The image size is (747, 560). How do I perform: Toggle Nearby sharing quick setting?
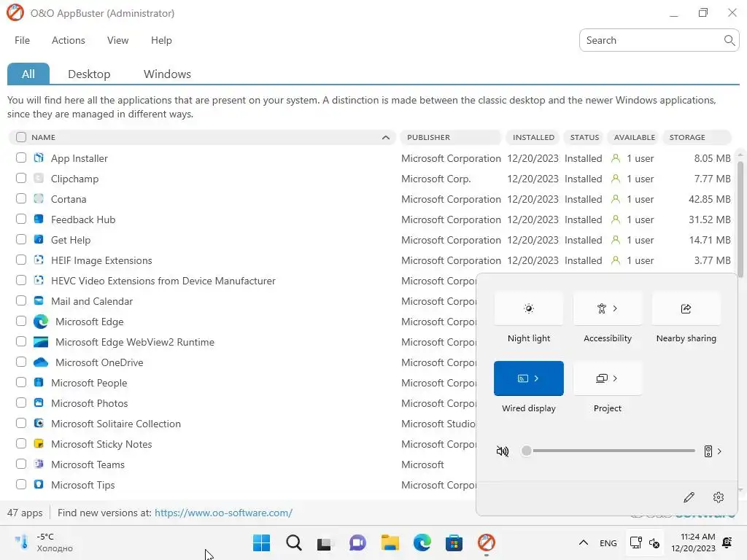tap(686, 308)
